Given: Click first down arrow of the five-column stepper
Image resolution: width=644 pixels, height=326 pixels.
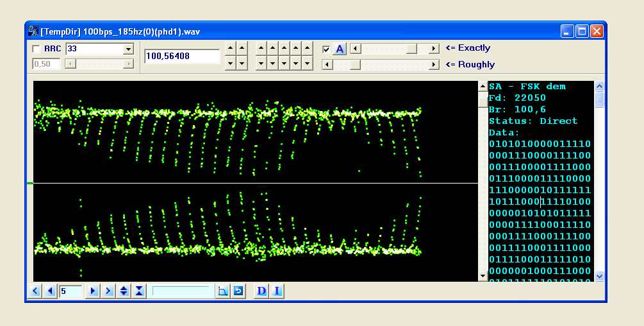Looking at the screenshot, I should coord(261,64).
